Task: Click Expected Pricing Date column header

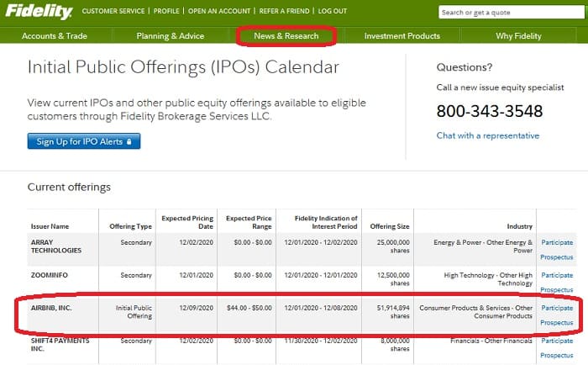Action: click(187, 222)
